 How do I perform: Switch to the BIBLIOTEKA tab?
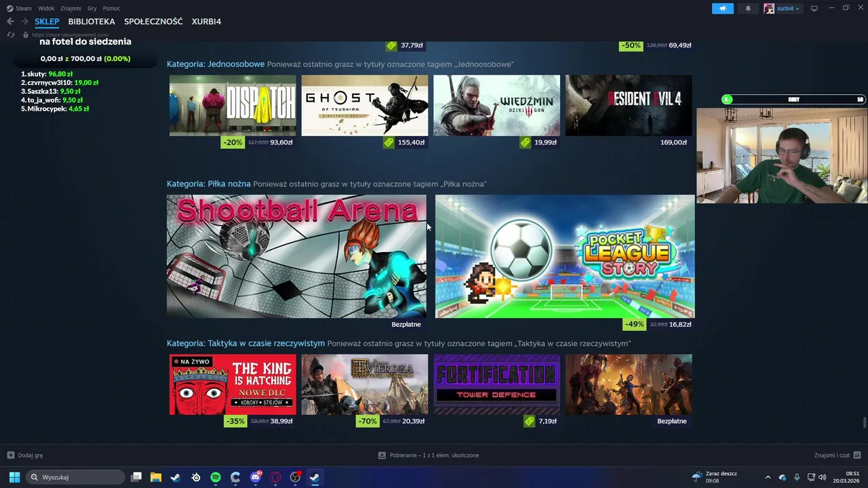(x=92, y=22)
